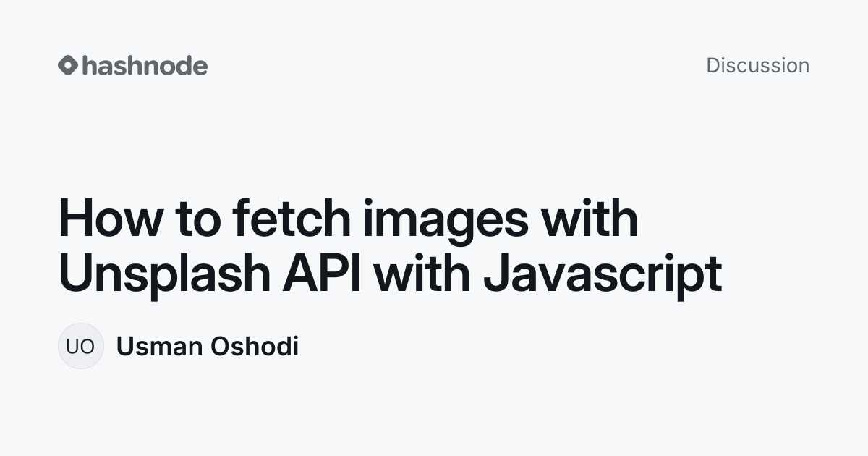Click the Hashnode diamond logo icon
Screen dimensions: 868x456
tap(67, 65)
